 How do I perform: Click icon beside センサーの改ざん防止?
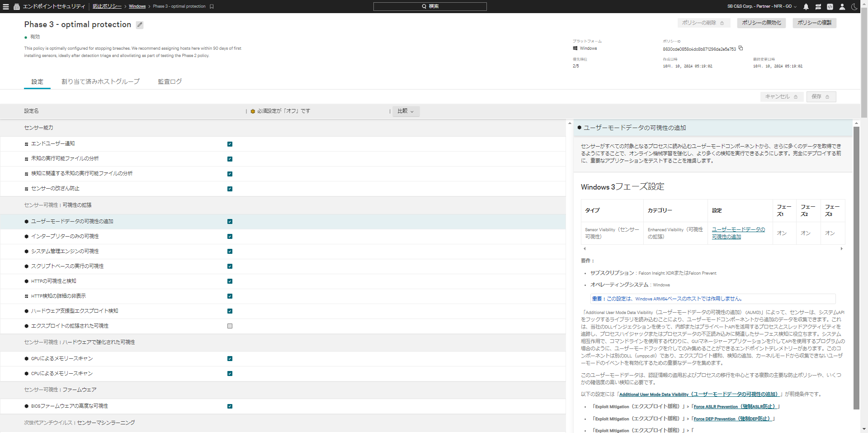pos(27,189)
